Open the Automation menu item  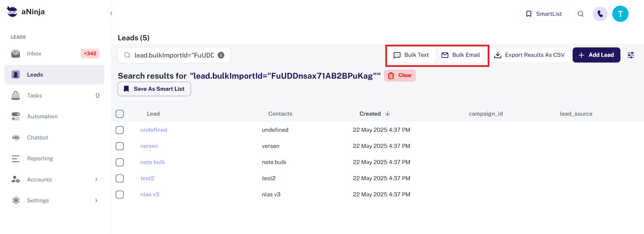click(x=42, y=117)
